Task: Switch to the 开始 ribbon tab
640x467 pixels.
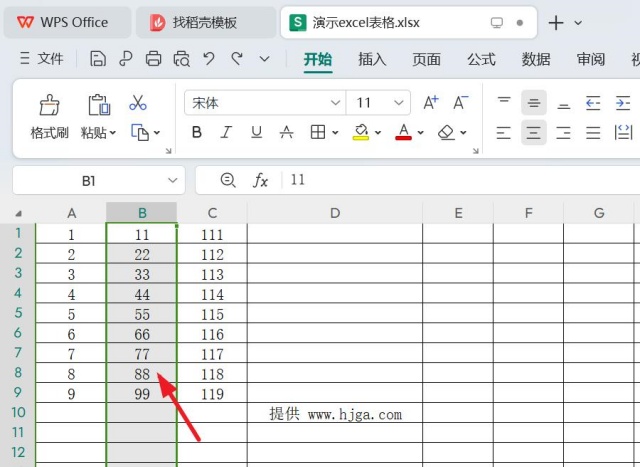Action: tap(318, 60)
